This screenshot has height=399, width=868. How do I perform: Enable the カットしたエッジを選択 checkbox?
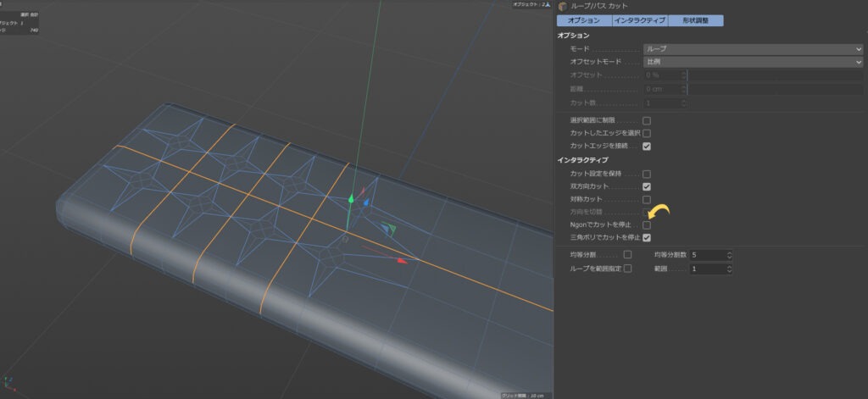[647, 133]
